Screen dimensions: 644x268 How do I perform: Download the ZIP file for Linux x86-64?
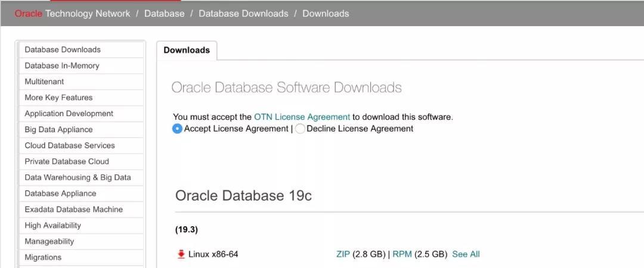(x=343, y=254)
